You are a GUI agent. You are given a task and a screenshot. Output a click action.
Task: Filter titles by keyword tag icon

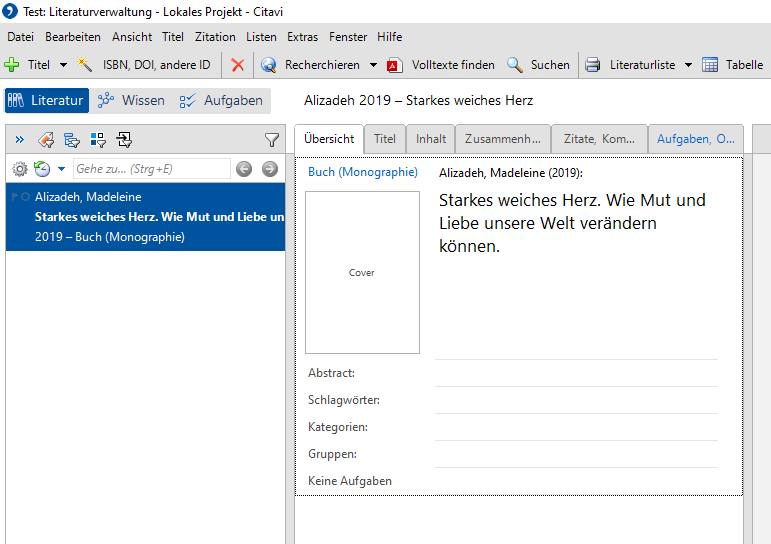(46, 140)
